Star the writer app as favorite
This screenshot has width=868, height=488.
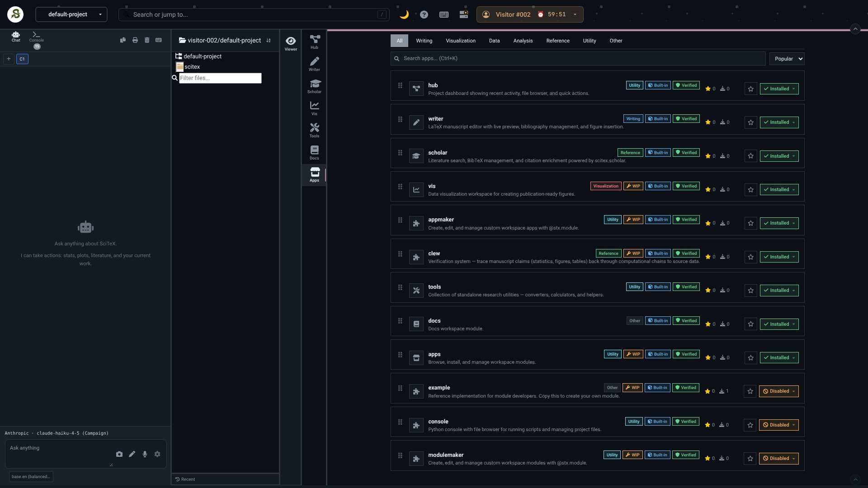pos(750,122)
